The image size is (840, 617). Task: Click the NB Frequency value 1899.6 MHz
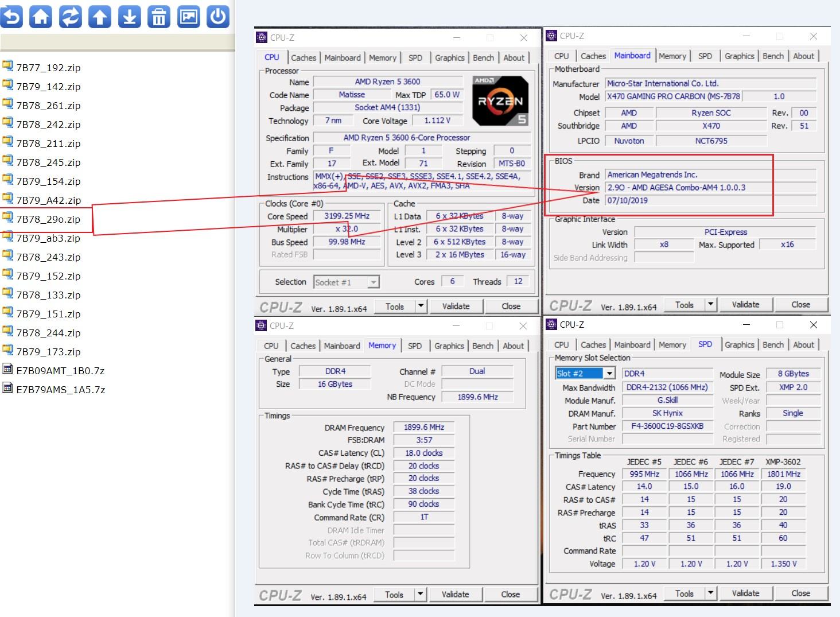pos(477,397)
